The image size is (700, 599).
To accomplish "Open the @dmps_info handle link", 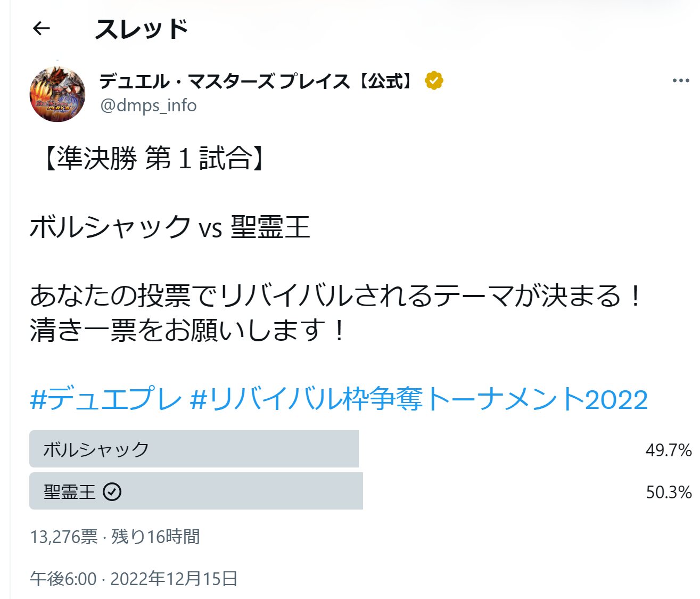I will (149, 105).
